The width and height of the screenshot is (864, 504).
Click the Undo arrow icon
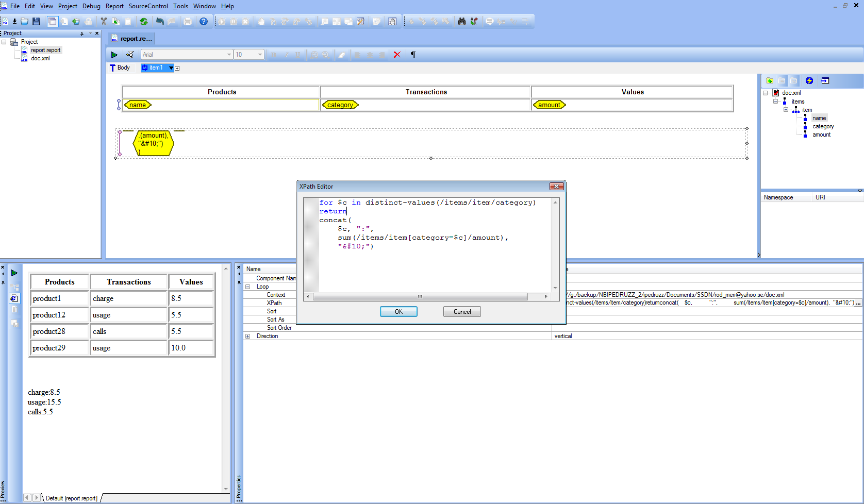160,22
